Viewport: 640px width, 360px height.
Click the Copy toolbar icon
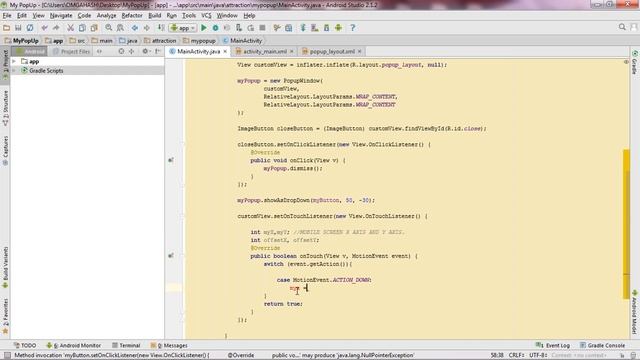(x=82, y=28)
